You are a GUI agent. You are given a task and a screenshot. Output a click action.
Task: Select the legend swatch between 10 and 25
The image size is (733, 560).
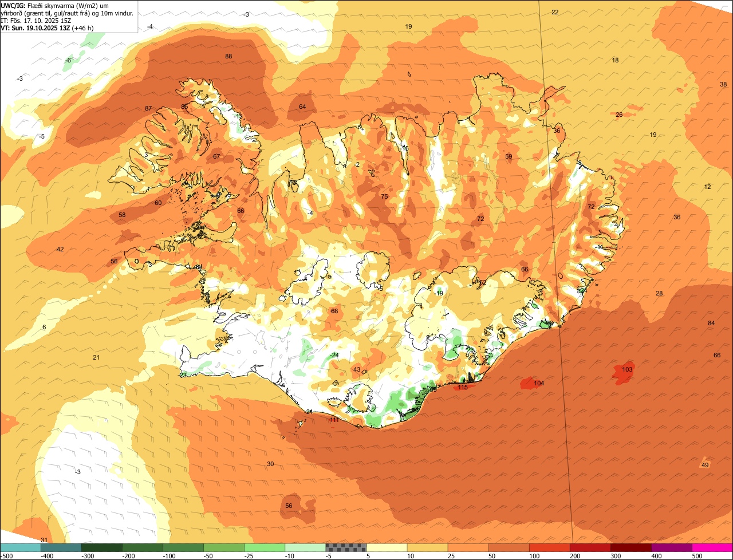pyautogui.click(x=428, y=547)
